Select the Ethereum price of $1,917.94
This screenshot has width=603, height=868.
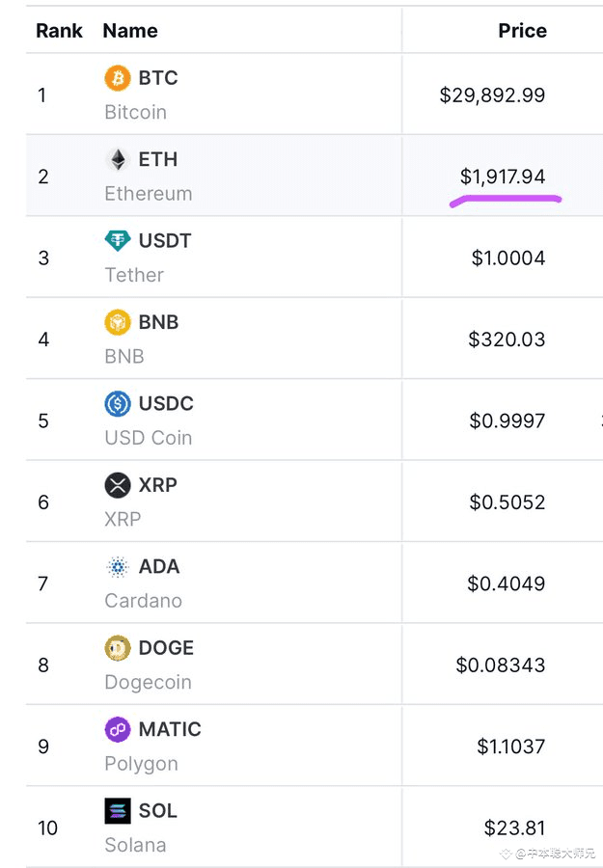502,176
